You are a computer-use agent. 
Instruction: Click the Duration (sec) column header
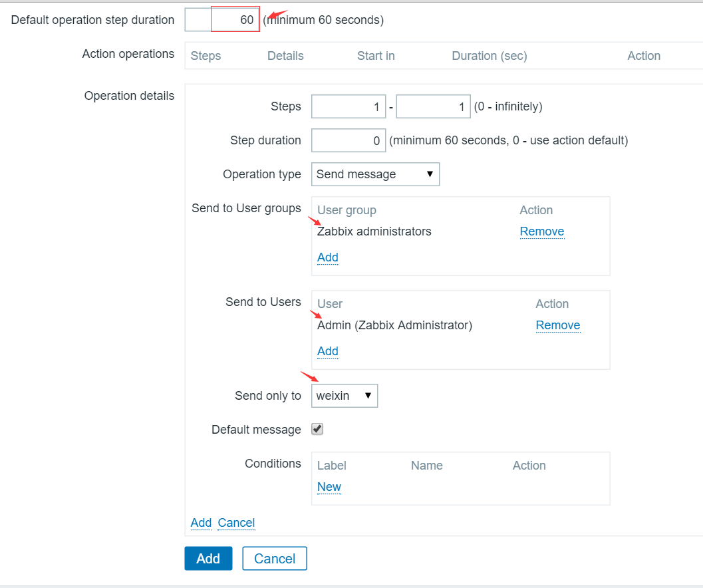click(x=489, y=56)
